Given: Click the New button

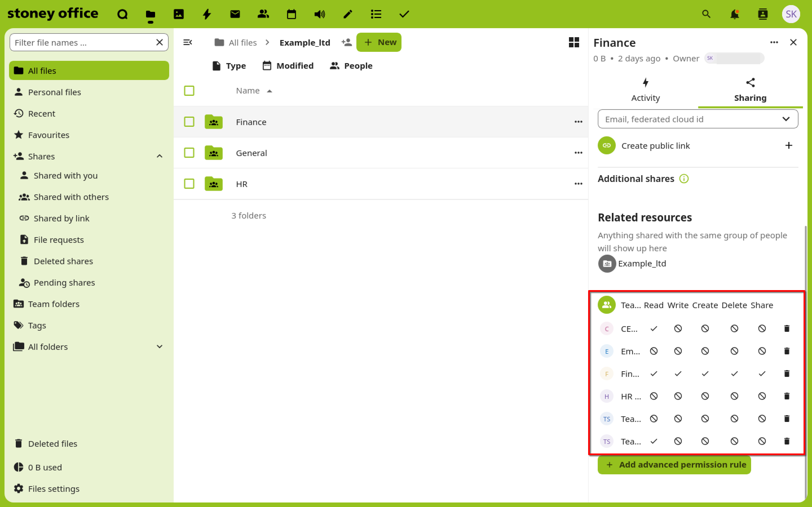Looking at the screenshot, I should pyautogui.click(x=379, y=42).
